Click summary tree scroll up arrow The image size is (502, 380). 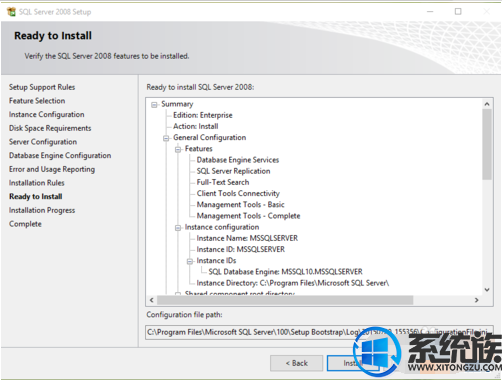click(x=487, y=104)
